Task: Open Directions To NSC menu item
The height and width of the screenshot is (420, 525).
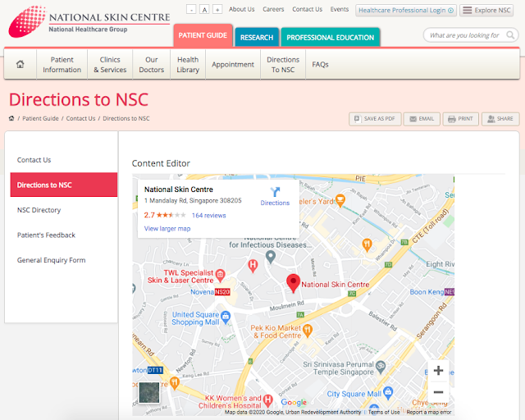Action: pos(283,64)
